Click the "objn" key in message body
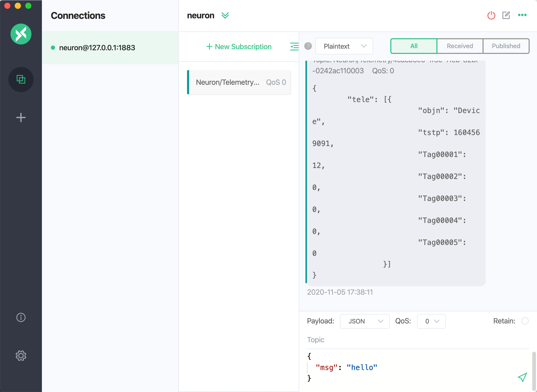 coord(431,110)
